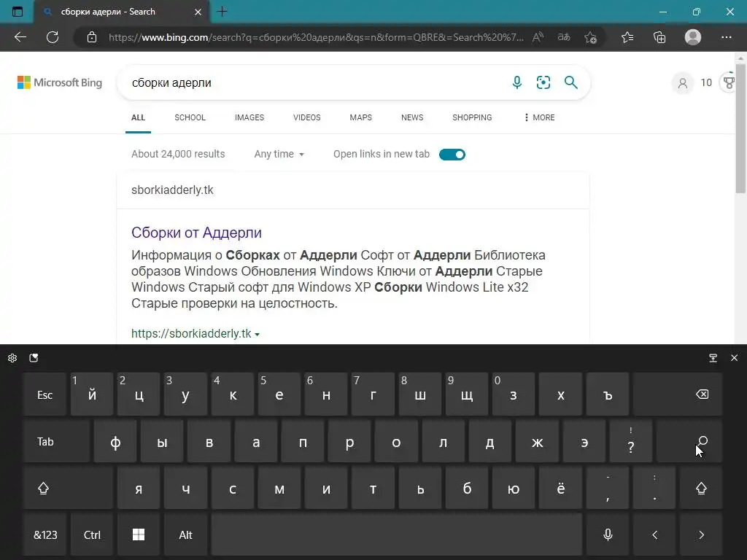This screenshot has width=747, height=560.
Task: Go to Microsoft Bing home logo
Action: point(60,82)
